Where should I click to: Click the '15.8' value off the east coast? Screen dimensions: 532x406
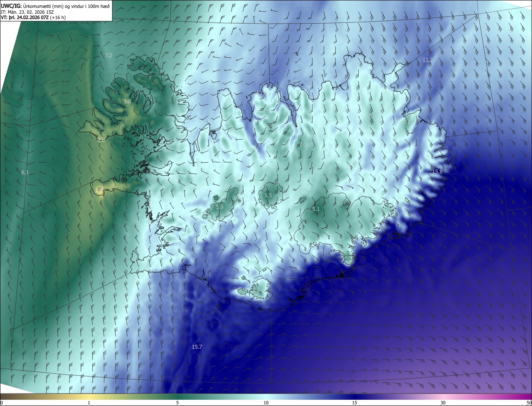438,171
